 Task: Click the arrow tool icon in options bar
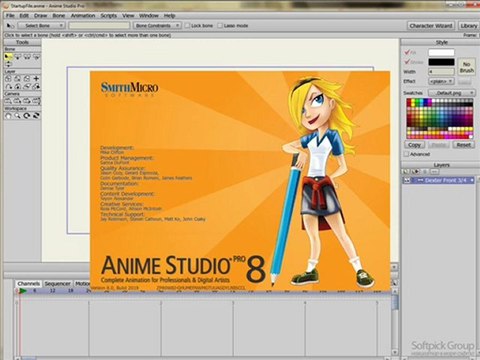point(10,26)
